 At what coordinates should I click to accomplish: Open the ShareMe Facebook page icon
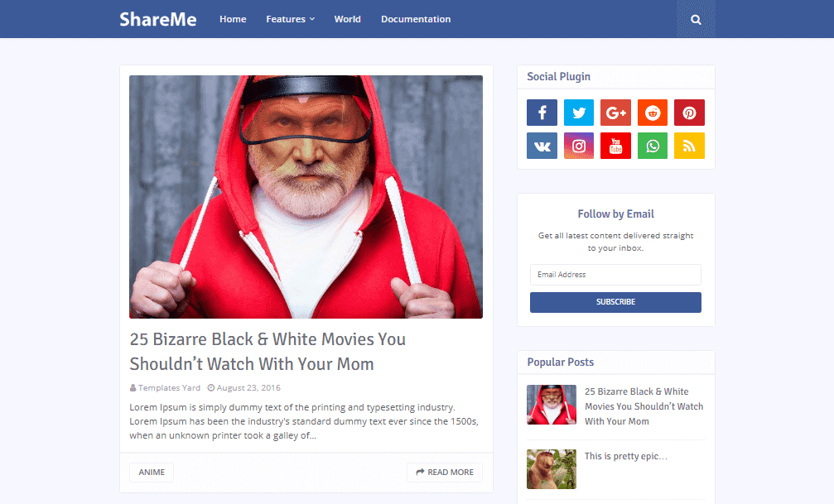(x=542, y=112)
